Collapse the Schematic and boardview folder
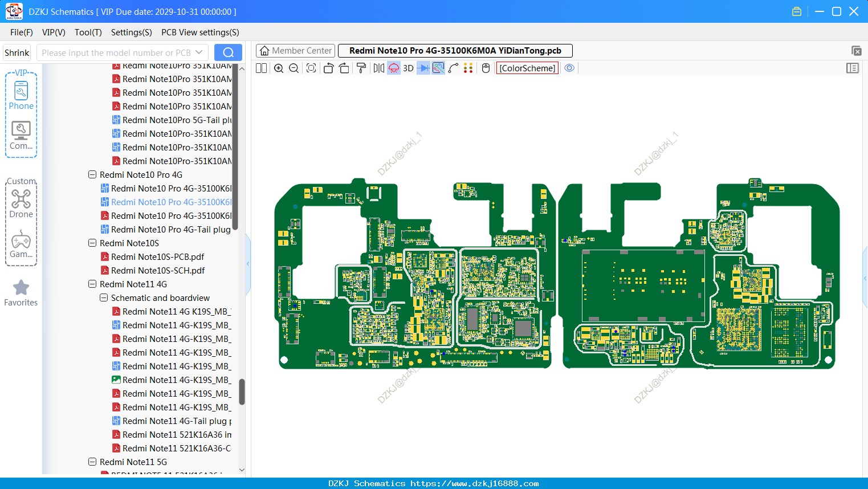Image resolution: width=868 pixels, height=489 pixels. 104,298
